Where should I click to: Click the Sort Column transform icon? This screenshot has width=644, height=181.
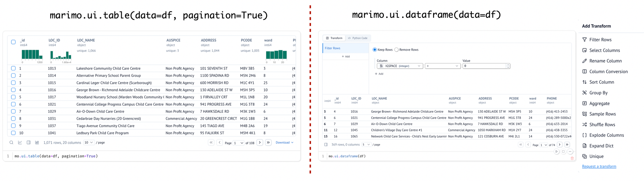coord(584,82)
